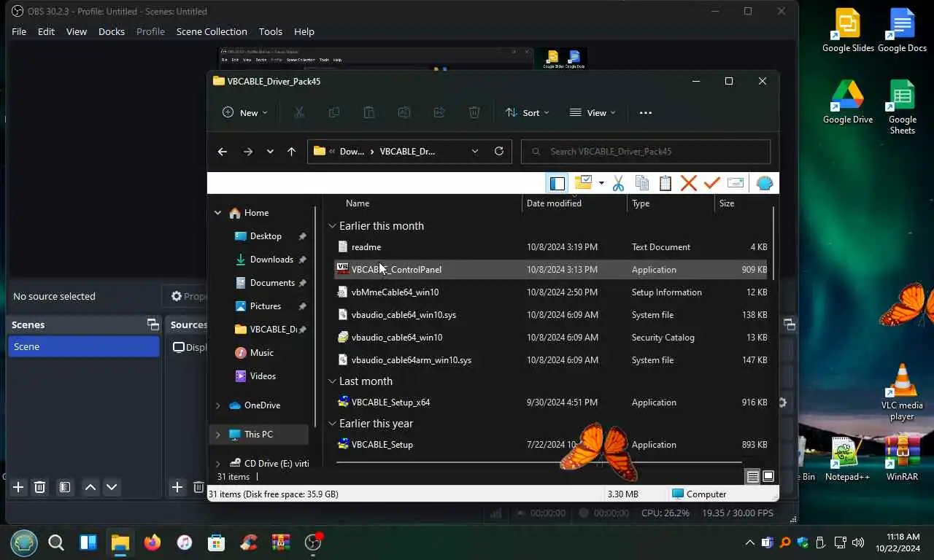Image resolution: width=934 pixels, height=560 pixels.
Task: Open Downloads in the navigation pane
Action: (x=271, y=260)
